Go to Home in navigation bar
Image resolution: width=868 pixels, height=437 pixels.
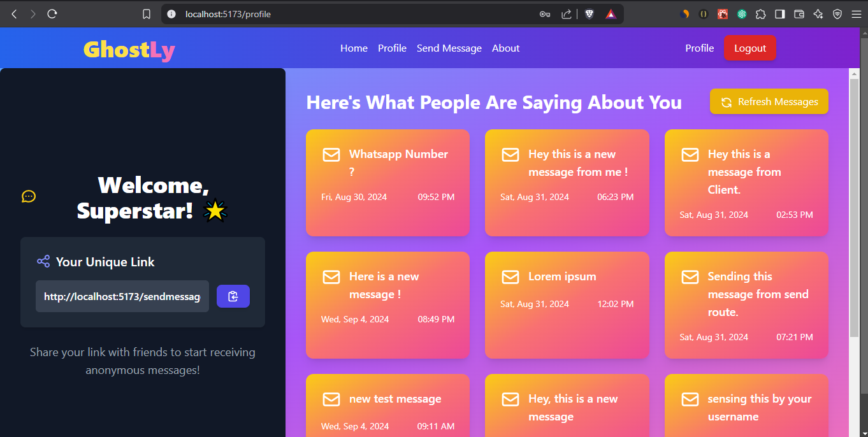(354, 48)
